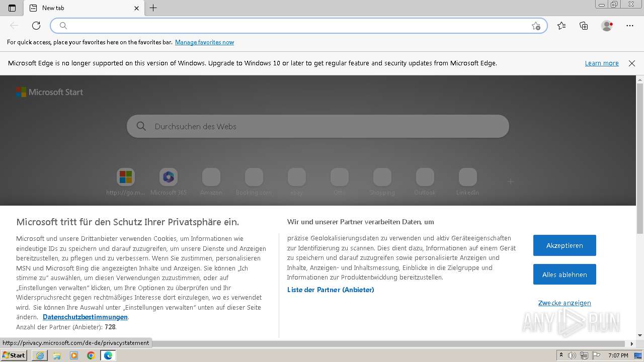Image resolution: width=644 pixels, height=362 pixels.
Task: Open the Booking.com quick link tile
Action: [x=254, y=182]
